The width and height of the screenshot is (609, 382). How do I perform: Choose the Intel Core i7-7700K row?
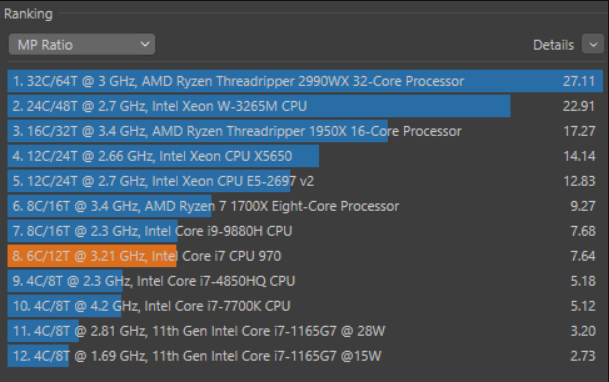(x=305, y=306)
